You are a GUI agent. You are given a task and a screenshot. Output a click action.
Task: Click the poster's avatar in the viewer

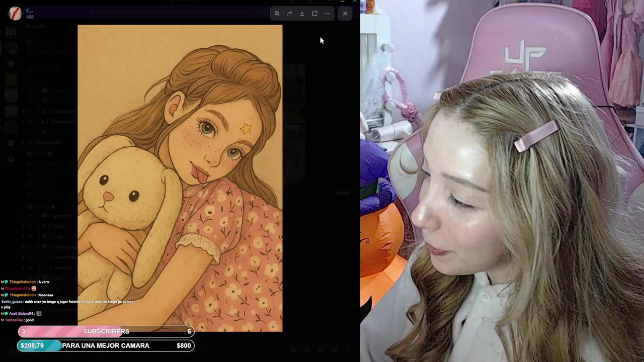coord(15,14)
